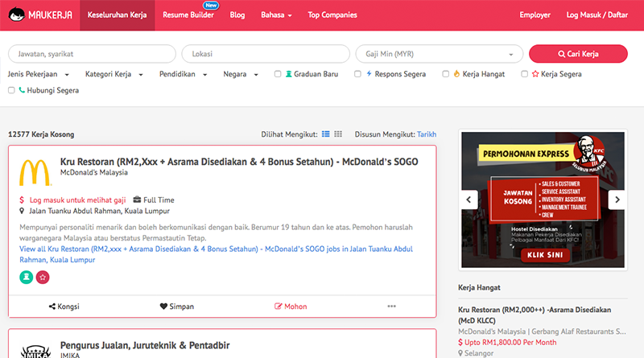This screenshot has height=358, width=644.
Task: Switch to grid view layout
Action: (x=338, y=134)
